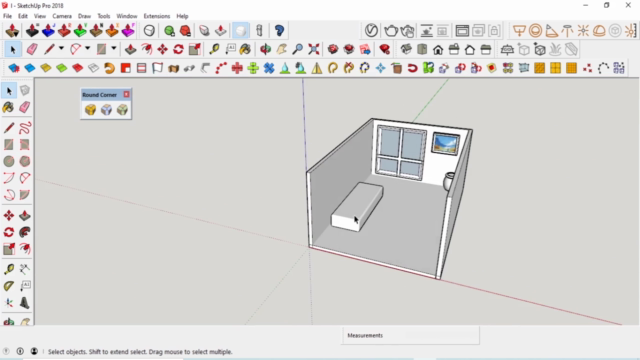The height and width of the screenshot is (360, 640).
Task: Click the V-Ray omni light icon
Action: coord(583,31)
